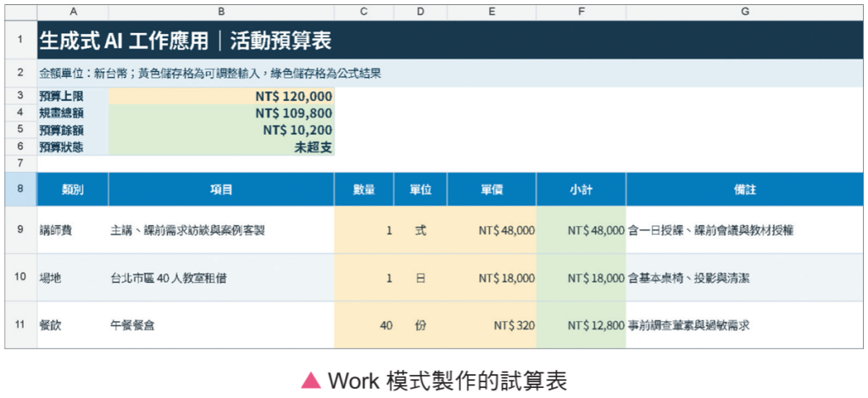Select the quantity cell in 場地 row

[x=364, y=278]
